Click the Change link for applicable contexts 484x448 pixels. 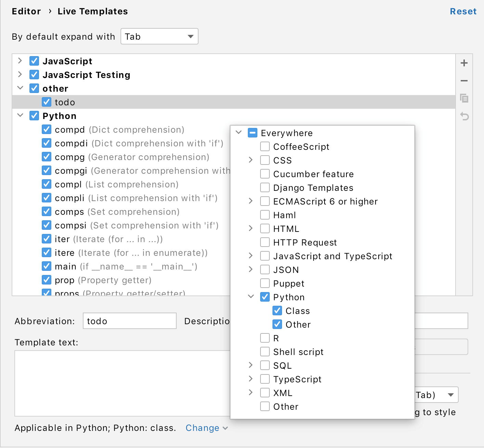202,428
